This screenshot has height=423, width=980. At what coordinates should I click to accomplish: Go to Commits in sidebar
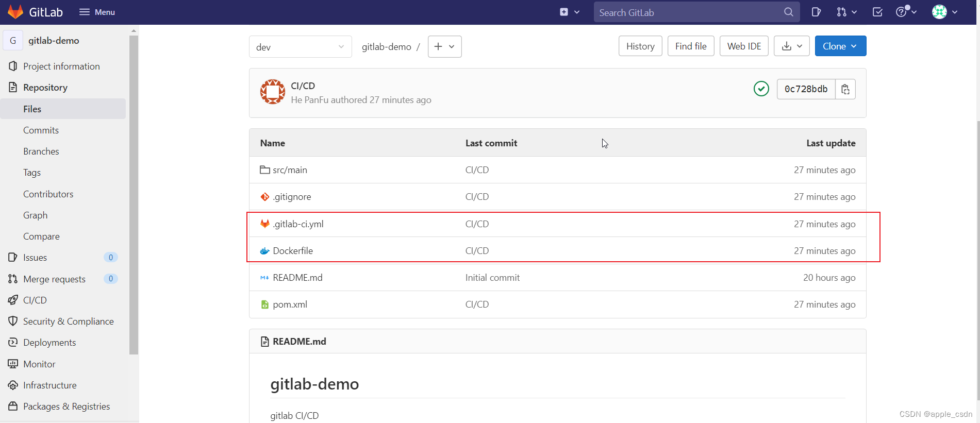(41, 130)
